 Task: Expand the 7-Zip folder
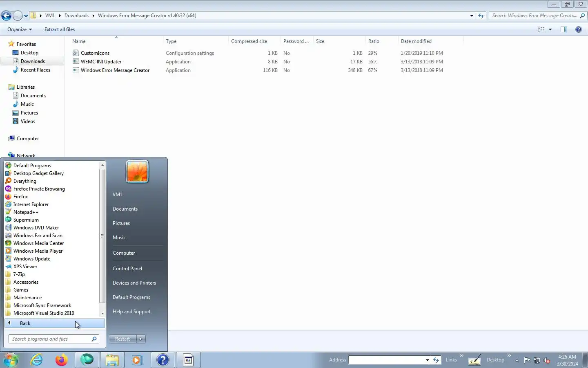pos(19,274)
